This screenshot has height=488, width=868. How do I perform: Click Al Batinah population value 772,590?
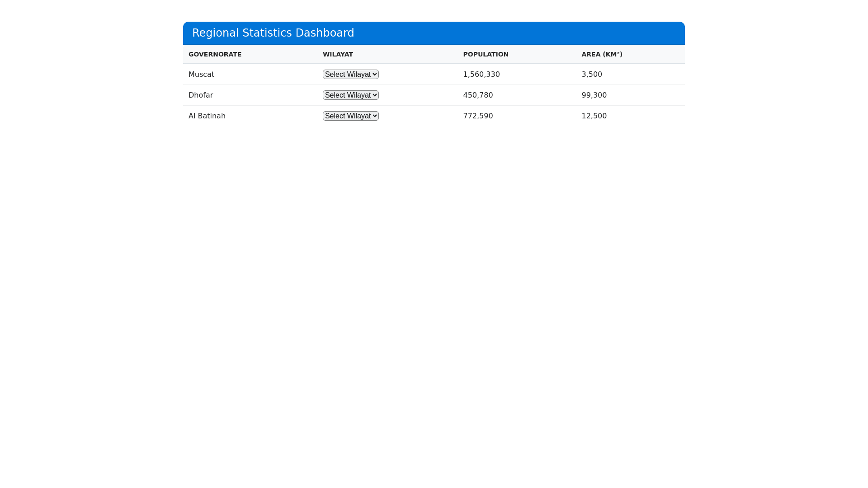[x=478, y=116]
